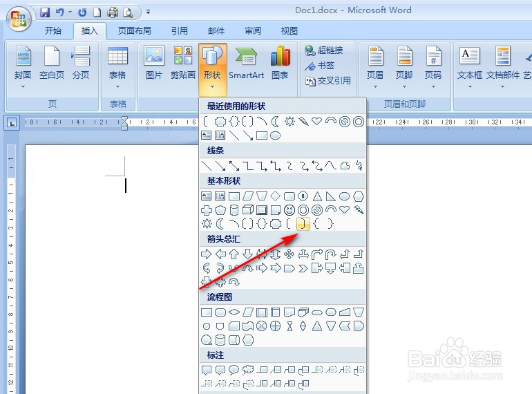Create a new blank document from toolbar
Image resolution: width=532 pixels, height=394 pixels.
[x=97, y=12]
